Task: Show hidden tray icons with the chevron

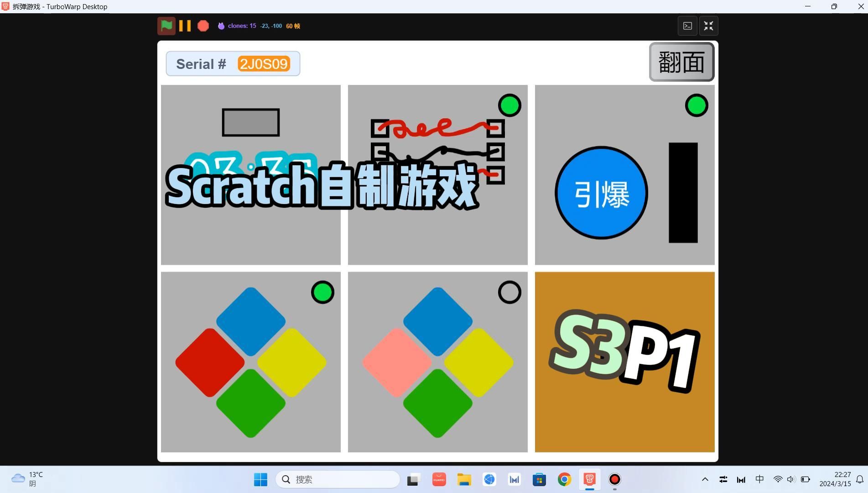Action: 705,479
